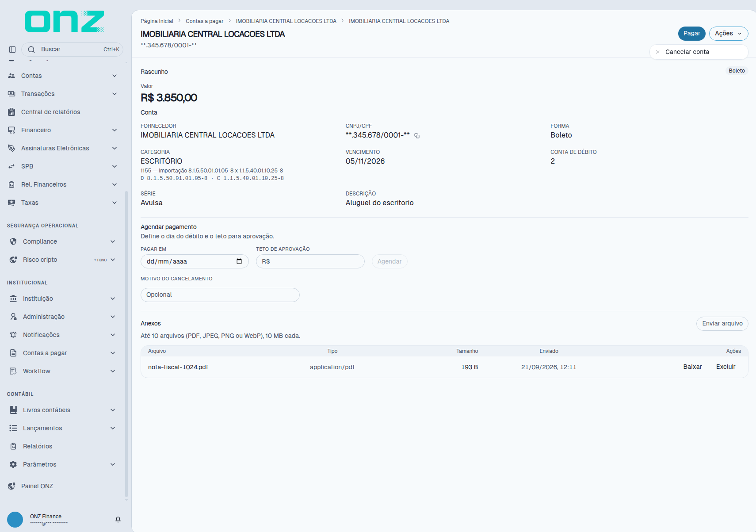756x532 pixels.
Task: Open Contas a pagar sidebar item
Action: click(x=62, y=353)
